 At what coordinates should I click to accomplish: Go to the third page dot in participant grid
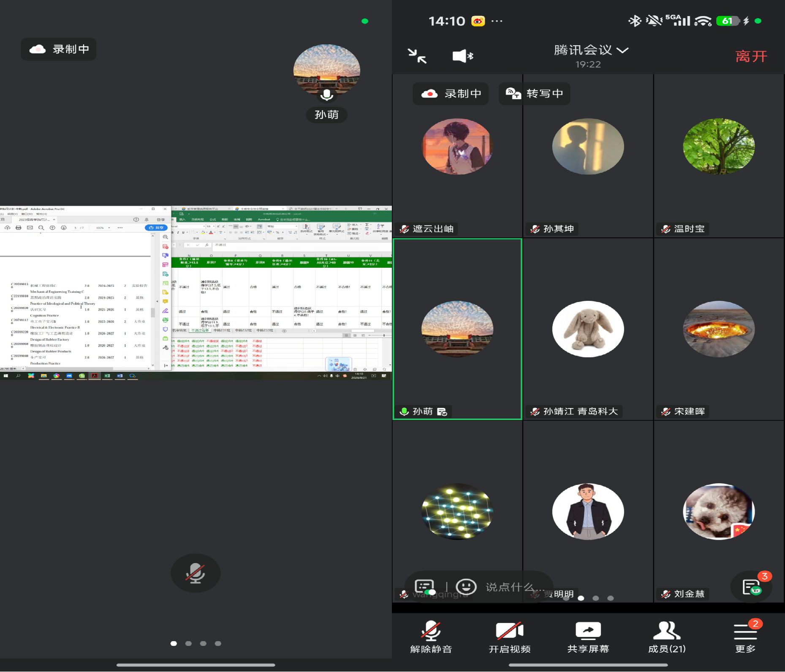tap(595, 598)
